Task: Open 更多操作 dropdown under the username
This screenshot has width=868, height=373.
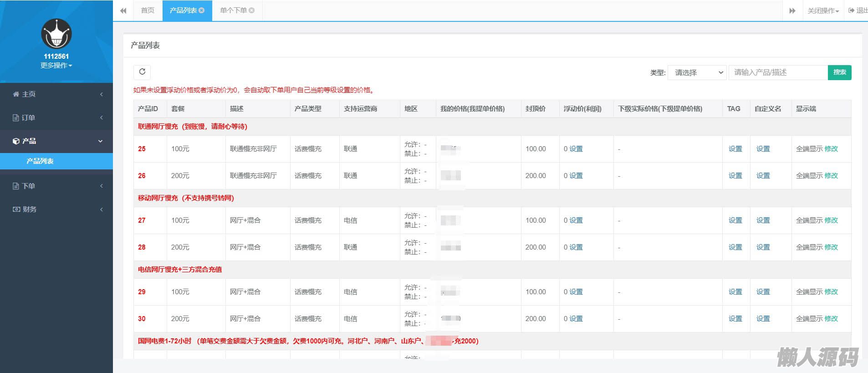Action: pos(56,66)
